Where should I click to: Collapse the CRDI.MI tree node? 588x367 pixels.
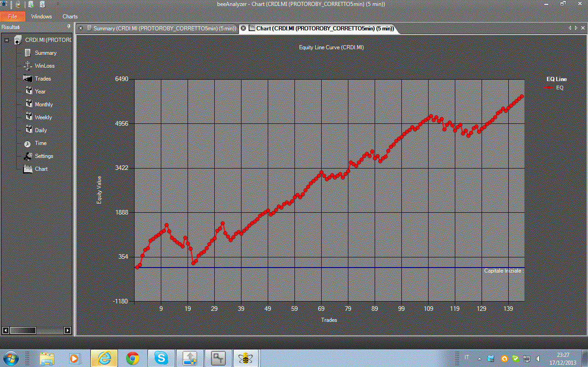[6, 40]
